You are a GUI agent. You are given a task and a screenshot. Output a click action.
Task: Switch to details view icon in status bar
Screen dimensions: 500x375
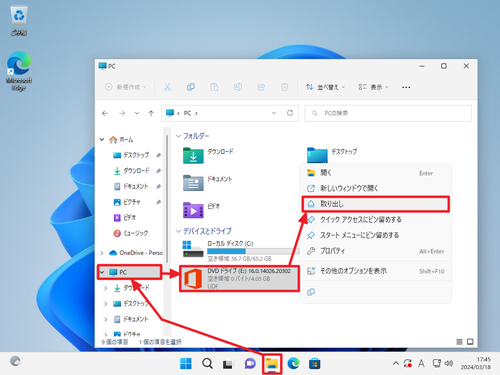[459, 342]
